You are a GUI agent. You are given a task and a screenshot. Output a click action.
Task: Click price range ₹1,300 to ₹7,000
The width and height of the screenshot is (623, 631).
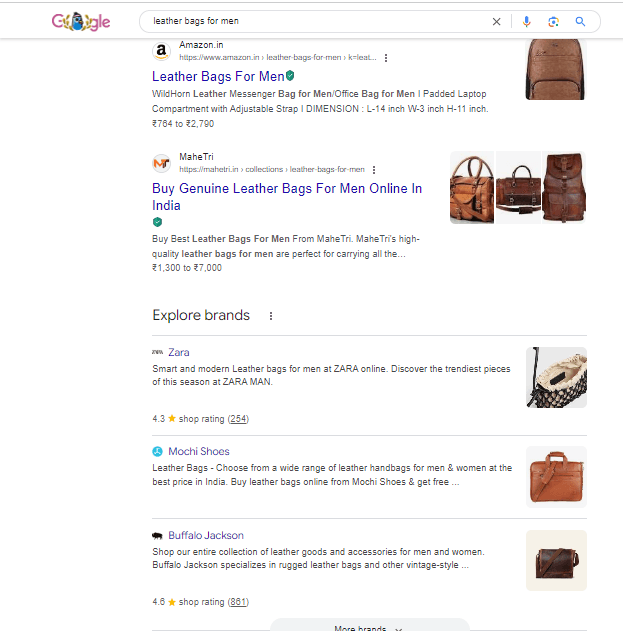[187, 268]
